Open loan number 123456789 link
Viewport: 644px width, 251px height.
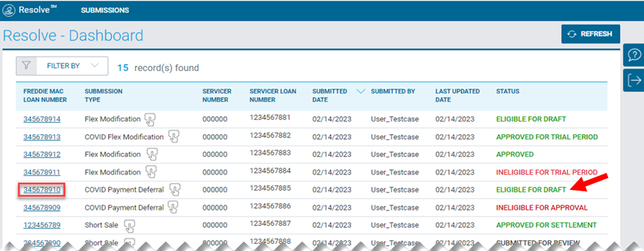[42, 225]
